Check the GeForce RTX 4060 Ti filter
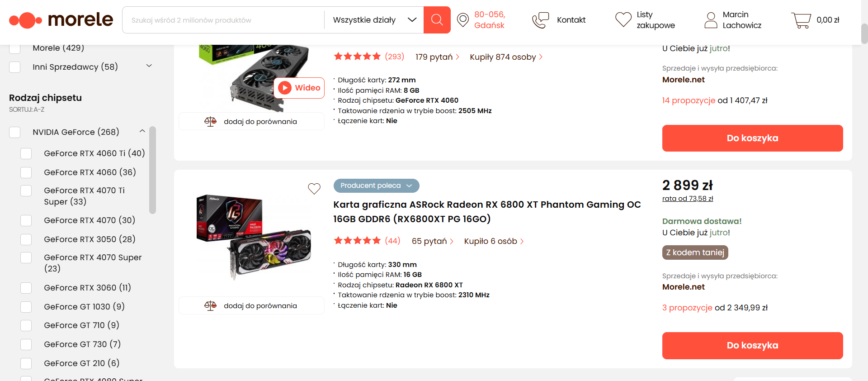Image resolution: width=868 pixels, height=381 pixels. (x=26, y=153)
